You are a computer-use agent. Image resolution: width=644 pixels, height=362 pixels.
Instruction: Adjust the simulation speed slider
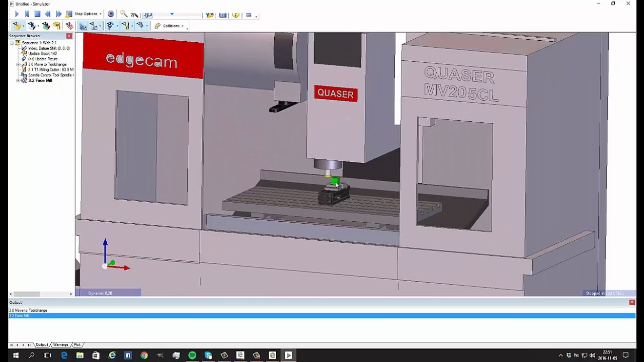coord(172,15)
